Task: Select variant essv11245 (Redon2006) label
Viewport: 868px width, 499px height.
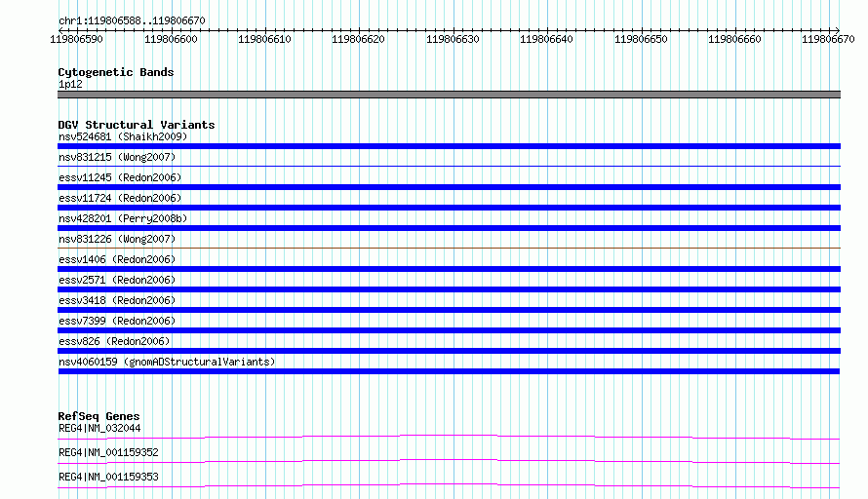Action: point(120,177)
